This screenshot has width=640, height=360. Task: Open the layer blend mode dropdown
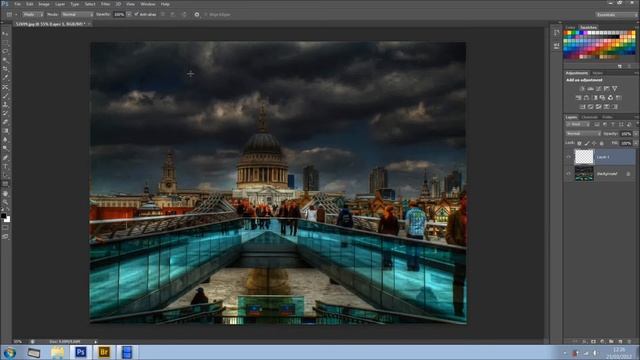tap(583, 133)
